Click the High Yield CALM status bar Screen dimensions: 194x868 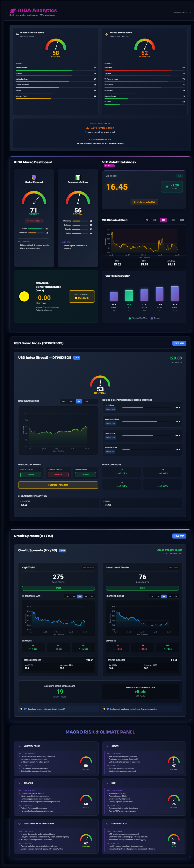[58, 588]
